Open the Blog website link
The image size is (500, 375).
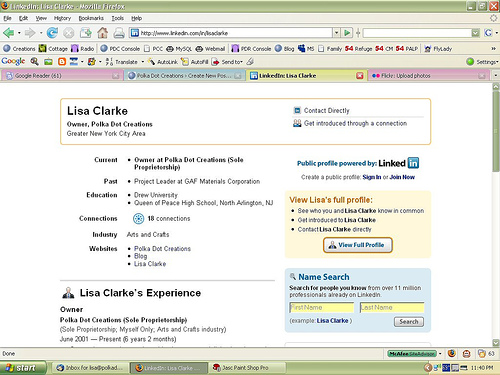click(140, 256)
